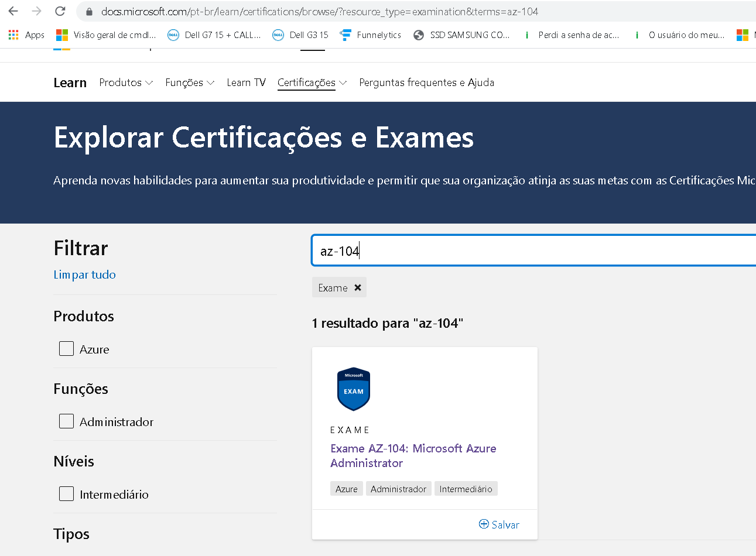This screenshot has height=556, width=756.
Task: Click the Explorar Certificações e Exames heading
Action: pyautogui.click(x=264, y=138)
